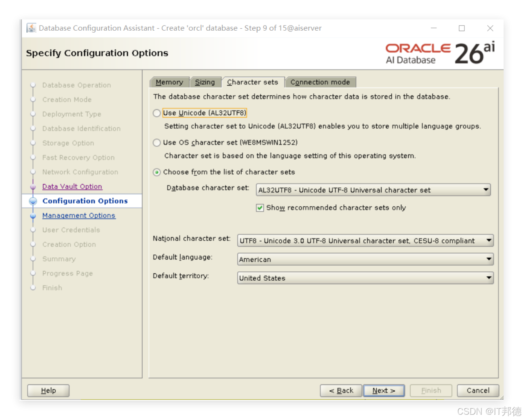The image size is (523, 420).
Task: Click the Database Identification step
Action: tap(82, 129)
